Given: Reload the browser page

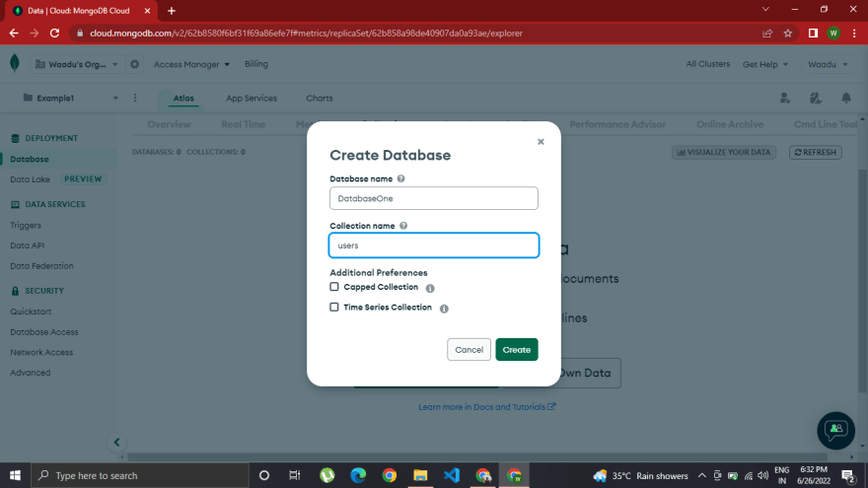Looking at the screenshot, I should pyautogui.click(x=54, y=34).
